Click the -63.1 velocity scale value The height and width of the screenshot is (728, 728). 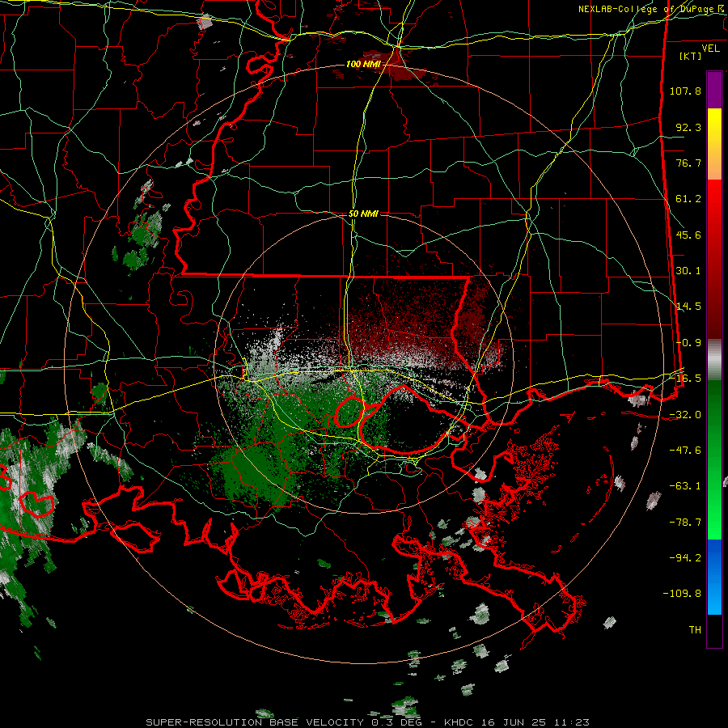685,486
